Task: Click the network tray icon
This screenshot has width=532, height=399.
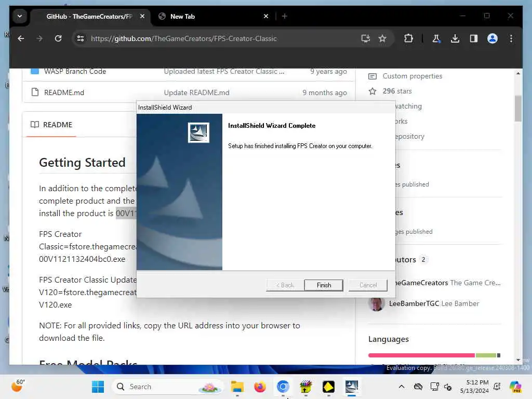Action: pos(435,387)
